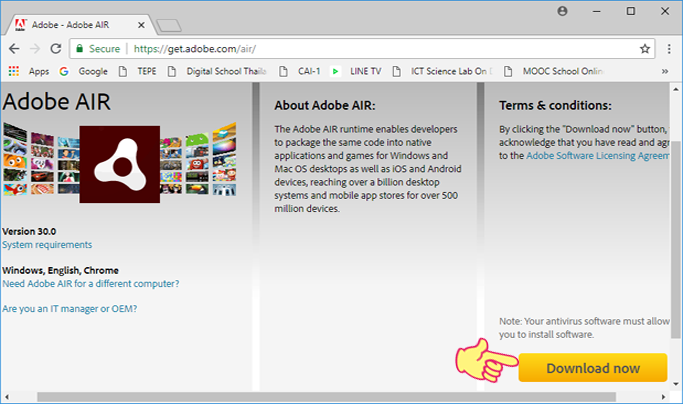Click the vertical scrollbar thumb
The height and width of the screenshot is (404, 683).
coord(676,240)
